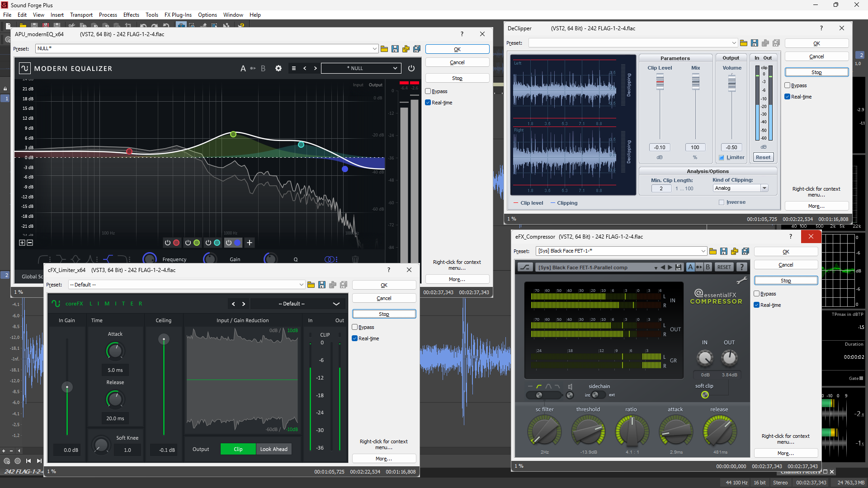
Task: Expand eFX_Compressor Preset dropdown
Action: (703, 251)
